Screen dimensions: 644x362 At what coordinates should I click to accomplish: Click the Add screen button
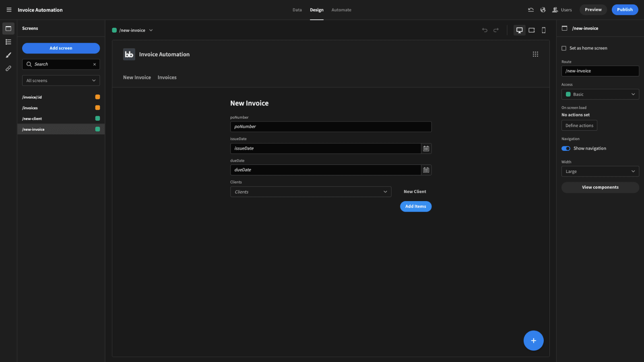pos(61,48)
